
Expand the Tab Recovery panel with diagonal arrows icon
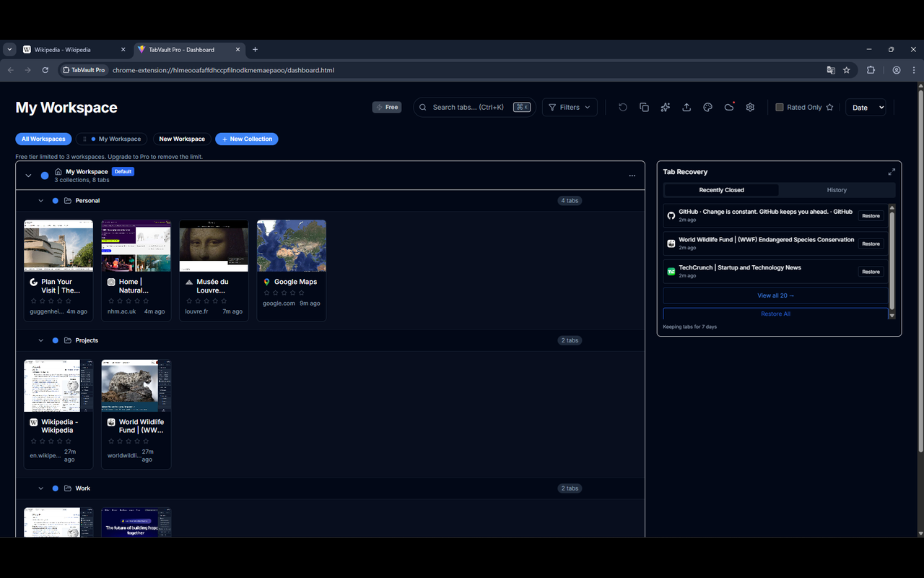point(892,172)
